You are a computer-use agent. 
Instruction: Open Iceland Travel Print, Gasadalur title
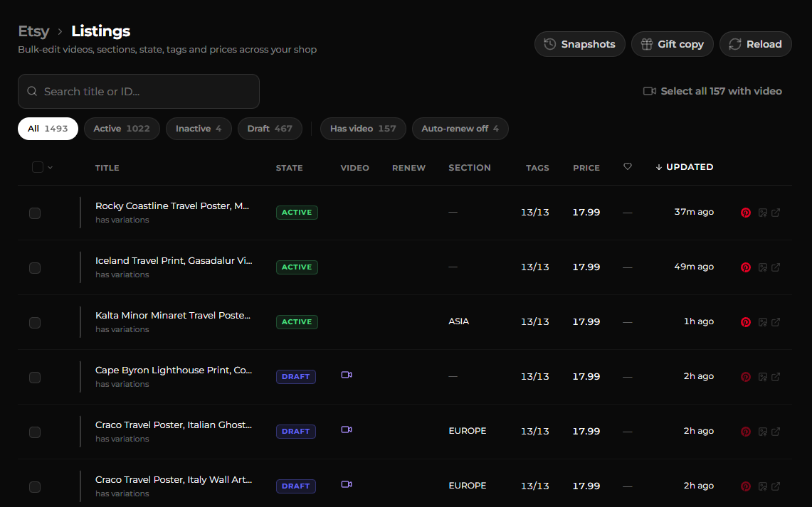pos(174,261)
